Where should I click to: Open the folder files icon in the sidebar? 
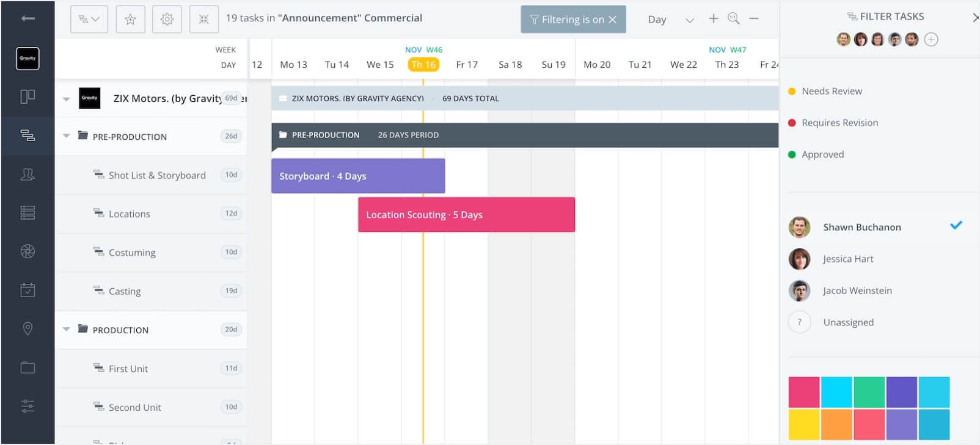[x=27, y=367]
